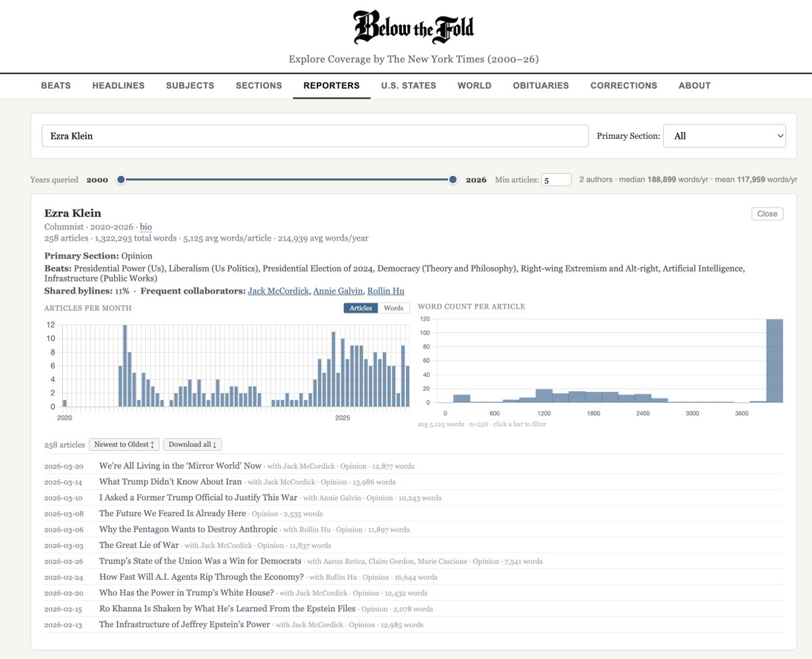Open the BEATS tab
Viewport: 812px width, 659px height.
click(55, 85)
